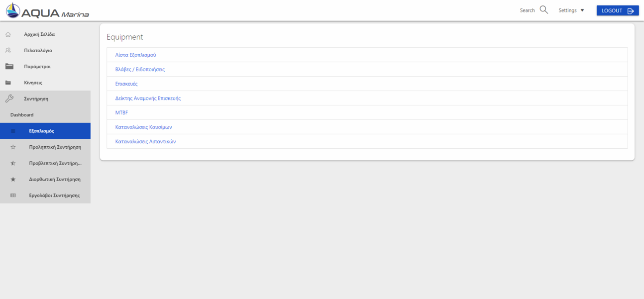The image size is (644, 299).
Task: Click the outline star icon for Προληπτική Συντήρηση
Action: tap(13, 147)
